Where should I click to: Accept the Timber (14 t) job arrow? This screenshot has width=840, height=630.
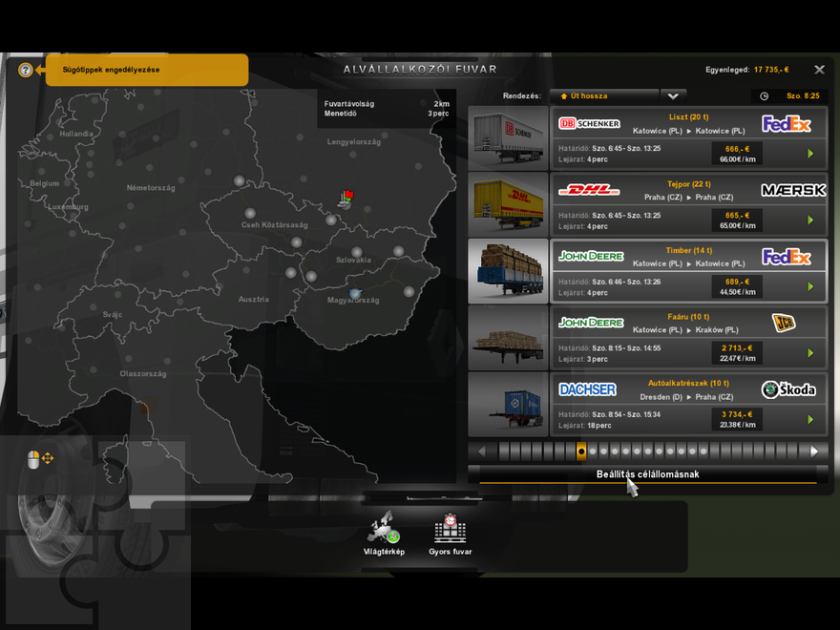point(810,286)
